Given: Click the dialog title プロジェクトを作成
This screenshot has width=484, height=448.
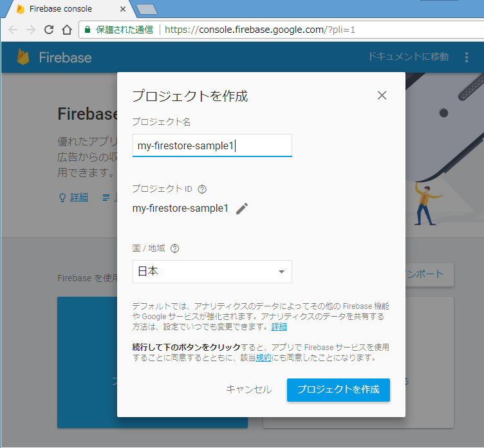Looking at the screenshot, I should click(x=190, y=96).
